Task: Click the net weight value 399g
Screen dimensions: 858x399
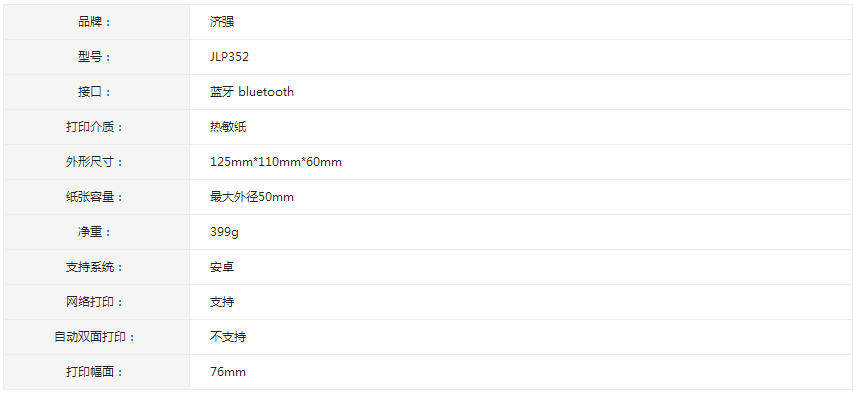Action: coord(224,232)
